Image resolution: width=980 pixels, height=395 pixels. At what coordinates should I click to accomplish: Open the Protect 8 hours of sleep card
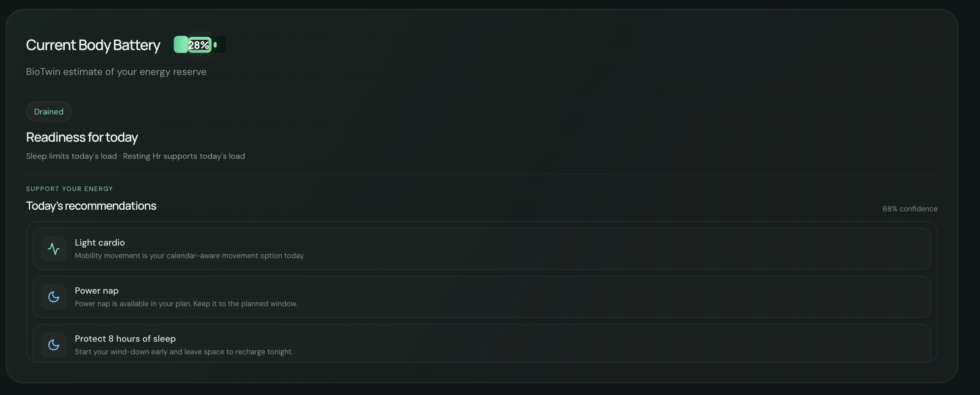481,343
